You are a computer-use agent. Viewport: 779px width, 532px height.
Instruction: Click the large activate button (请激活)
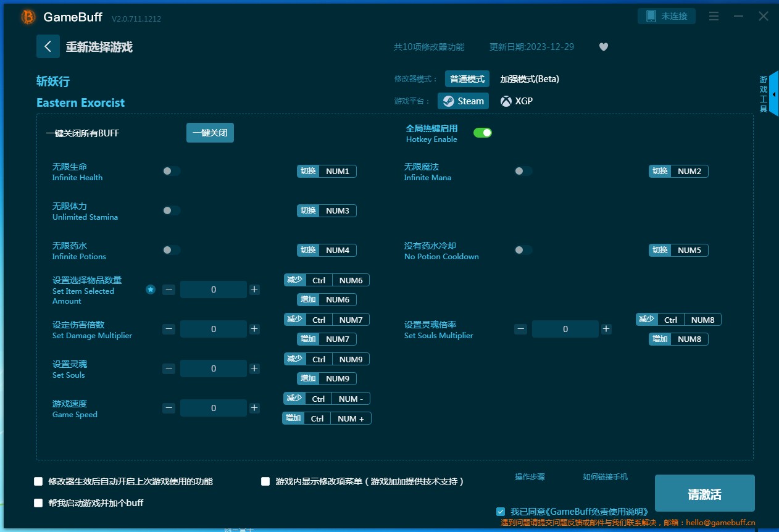pyautogui.click(x=704, y=494)
